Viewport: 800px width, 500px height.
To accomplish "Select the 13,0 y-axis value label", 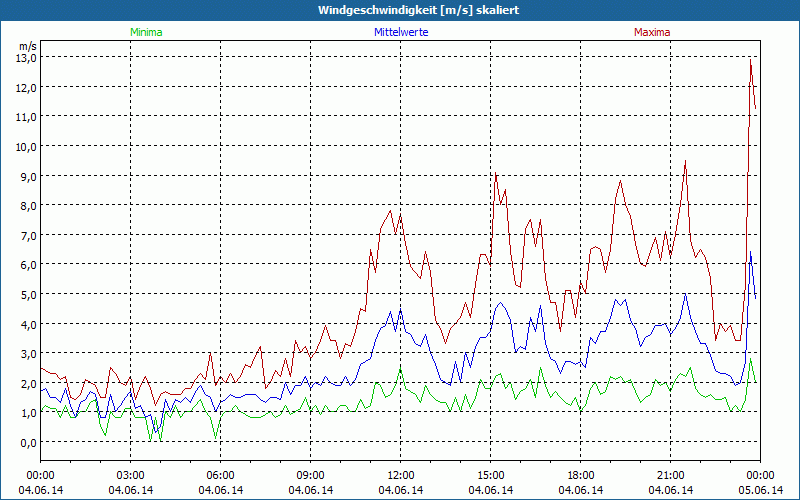I will [26, 57].
